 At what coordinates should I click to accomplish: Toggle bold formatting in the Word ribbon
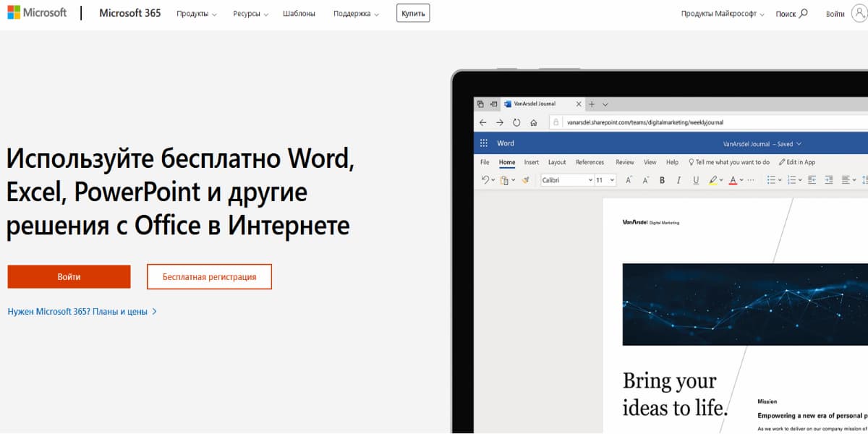(661, 179)
